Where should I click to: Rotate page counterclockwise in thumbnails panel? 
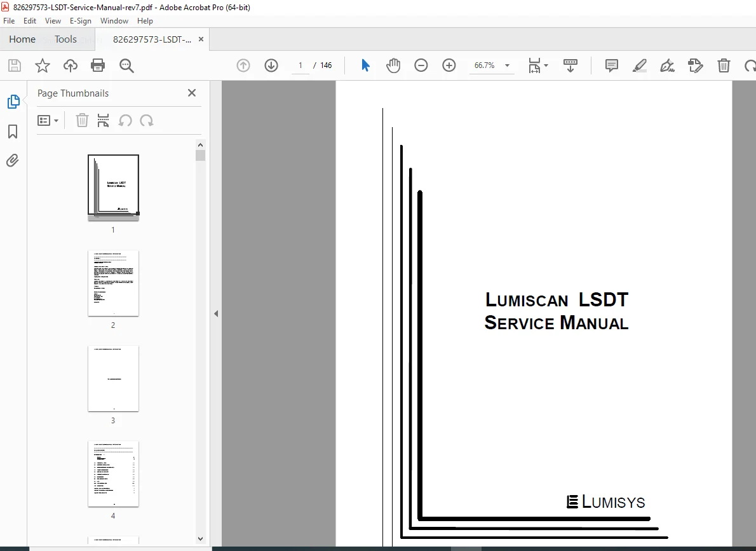(x=125, y=120)
